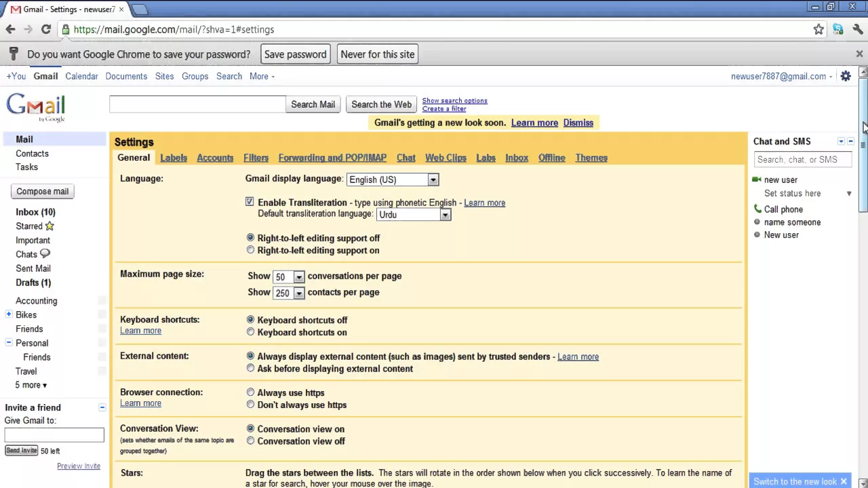Expand the 5 more labels list

pos(31,385)
